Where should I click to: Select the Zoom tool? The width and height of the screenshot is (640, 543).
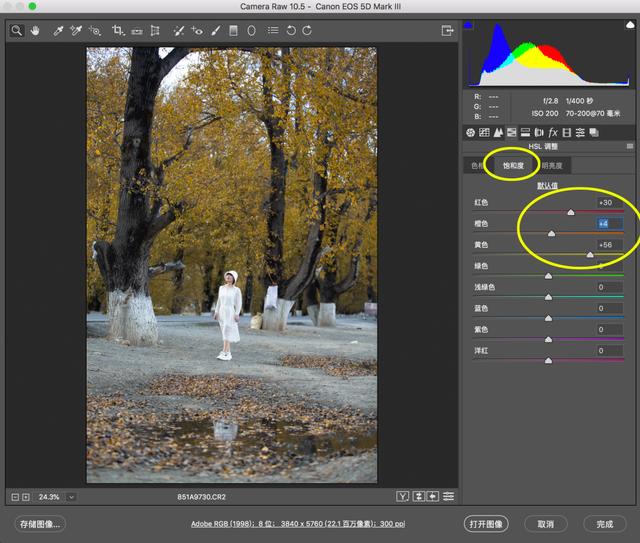16,31
